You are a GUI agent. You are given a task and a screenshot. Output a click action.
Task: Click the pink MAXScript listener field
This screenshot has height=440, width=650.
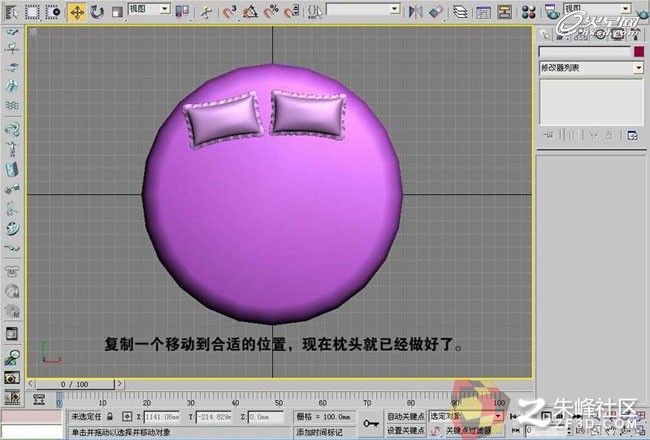(x=32, y=417)
